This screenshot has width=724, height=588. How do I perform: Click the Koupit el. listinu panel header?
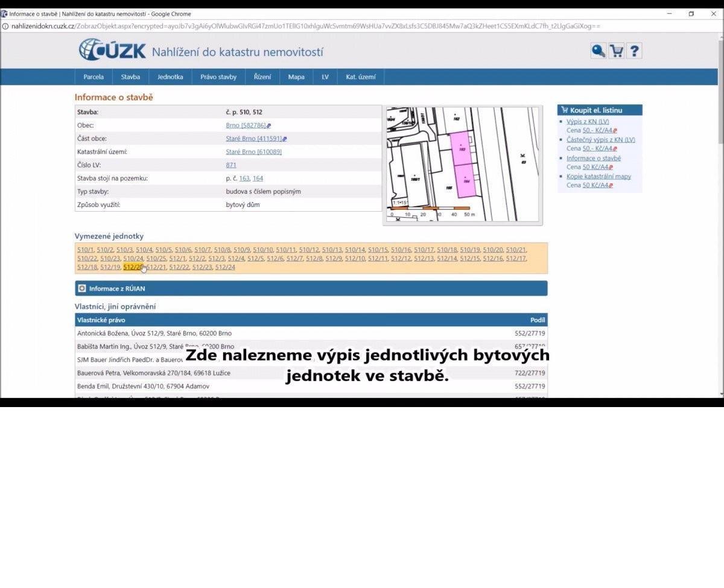pos(600,110)
